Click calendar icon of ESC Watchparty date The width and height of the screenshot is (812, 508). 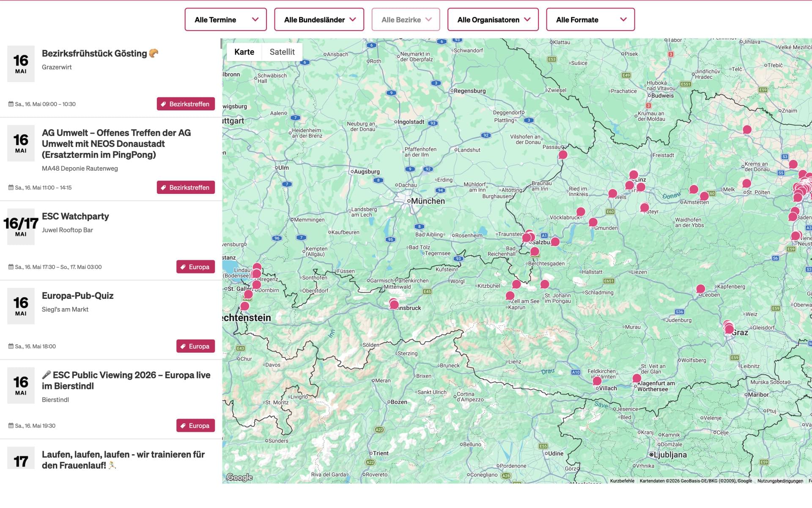click(11, 267)
